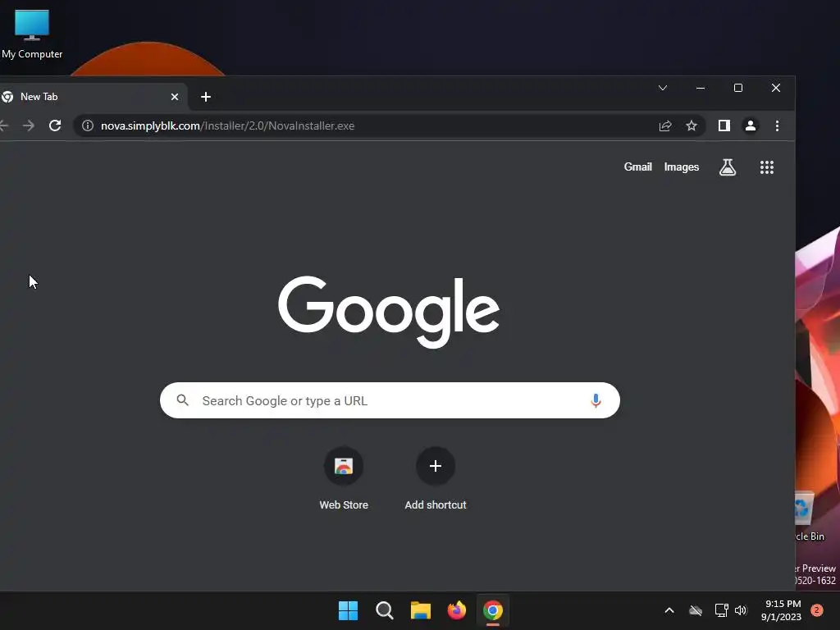Open the volume speaker tray icon
Screen dimensions: 840x630
tap(741, 610)
